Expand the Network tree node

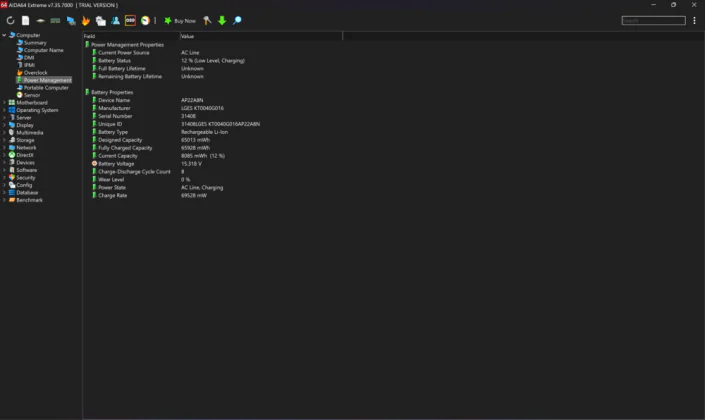[x=4, y=147]
